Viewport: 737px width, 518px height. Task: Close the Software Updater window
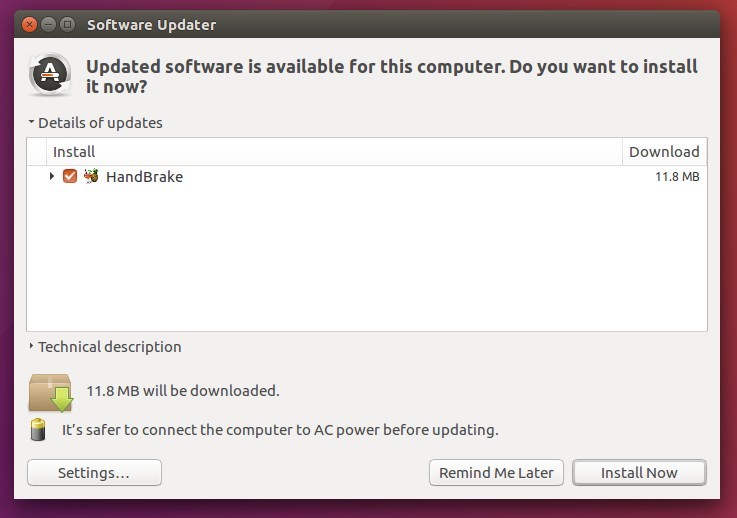pos(29,24)
